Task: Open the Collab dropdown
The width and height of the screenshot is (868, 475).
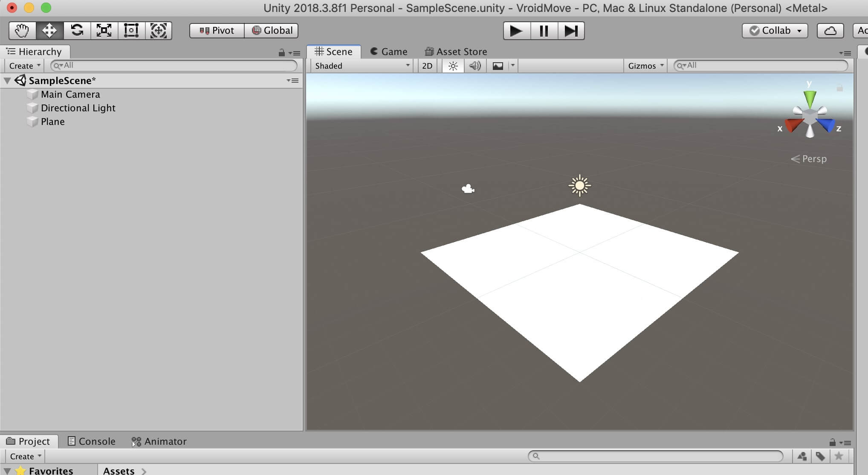Action: coord(775,31)
